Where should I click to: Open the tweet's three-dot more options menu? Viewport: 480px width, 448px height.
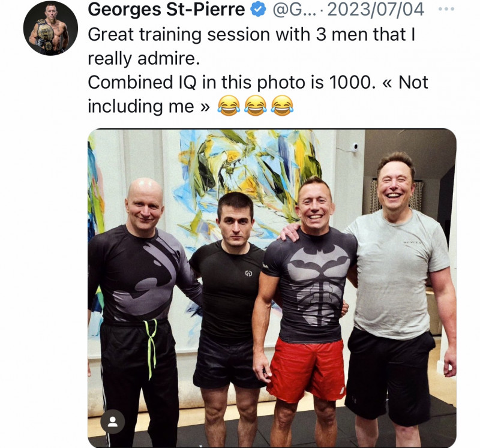coord(446,10)
